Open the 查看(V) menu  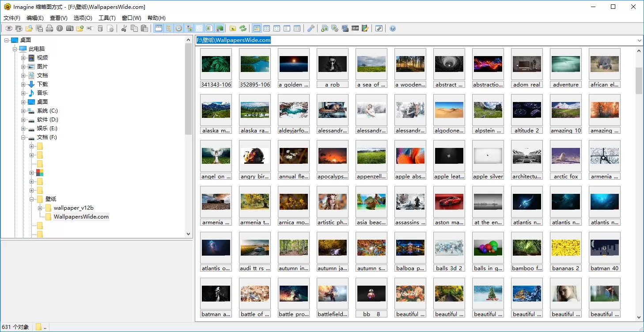pos(58,18)
